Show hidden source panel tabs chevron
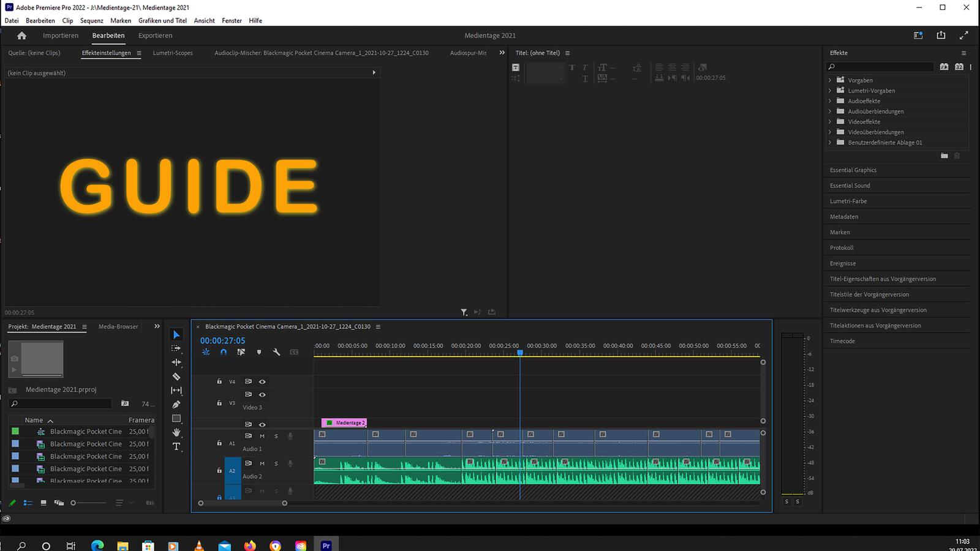 tap(502, 53)
